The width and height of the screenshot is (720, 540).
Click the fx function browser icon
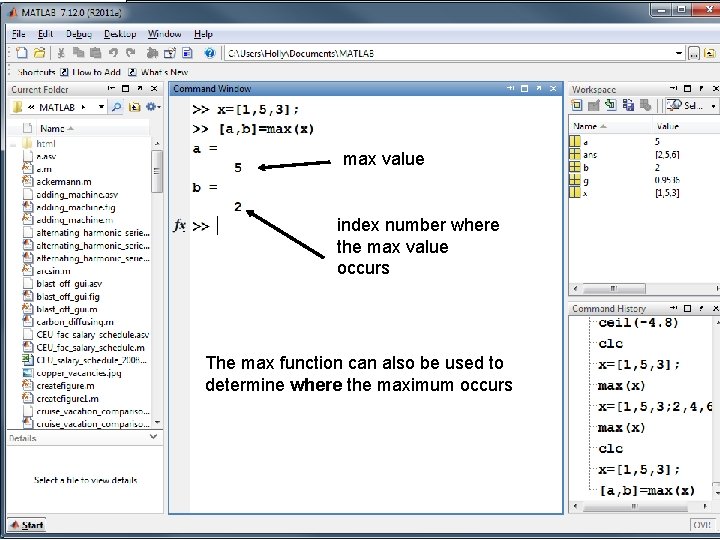(179, 225)
